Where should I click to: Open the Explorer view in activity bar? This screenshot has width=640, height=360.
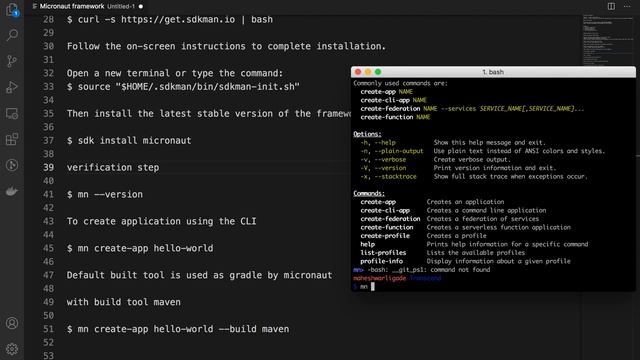[x=12, y=9]
